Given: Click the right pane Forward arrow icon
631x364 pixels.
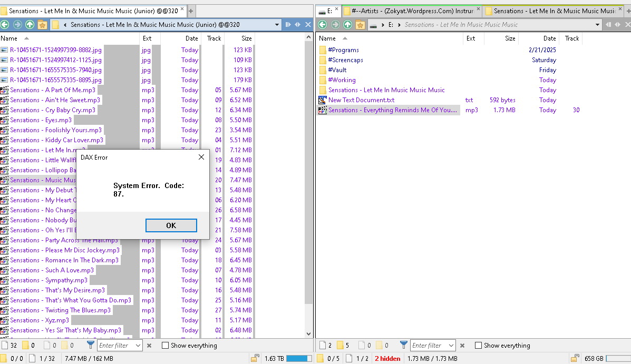Looking at the screenshot, I should click(x=335, y=25).
